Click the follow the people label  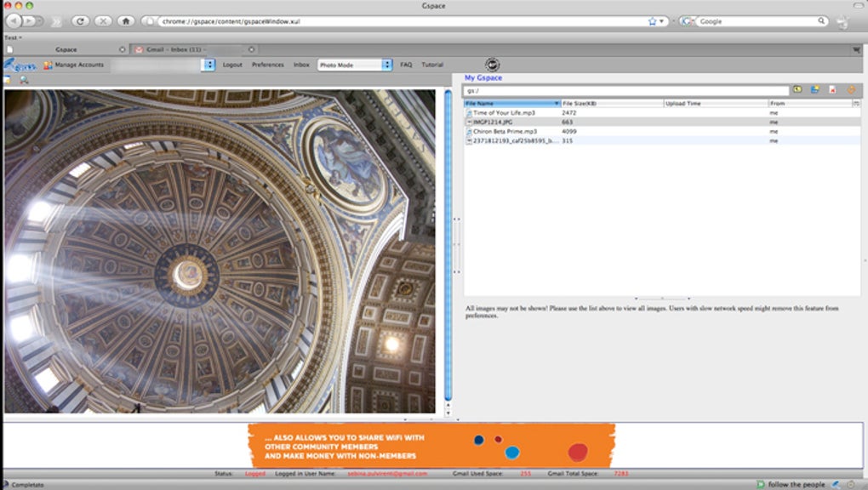point(797,484)
